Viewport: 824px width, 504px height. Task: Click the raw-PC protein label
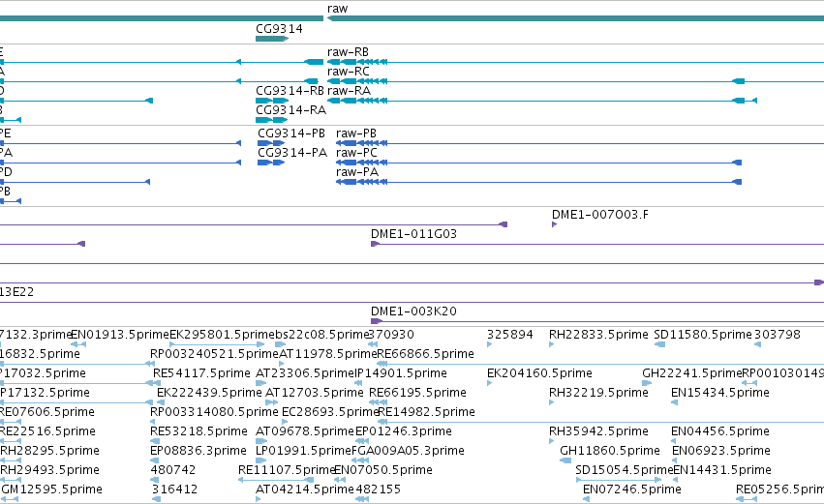(x=357, y=153)
